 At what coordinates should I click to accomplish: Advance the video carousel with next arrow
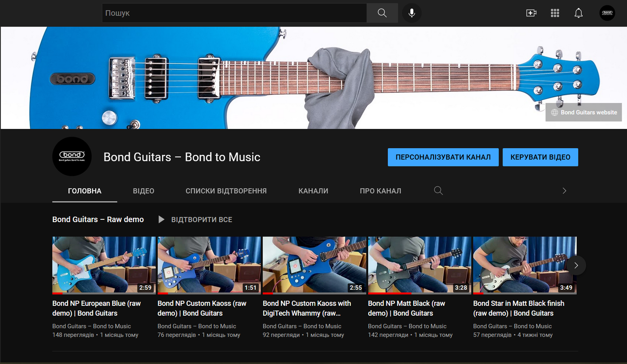(x=576, y=266)
